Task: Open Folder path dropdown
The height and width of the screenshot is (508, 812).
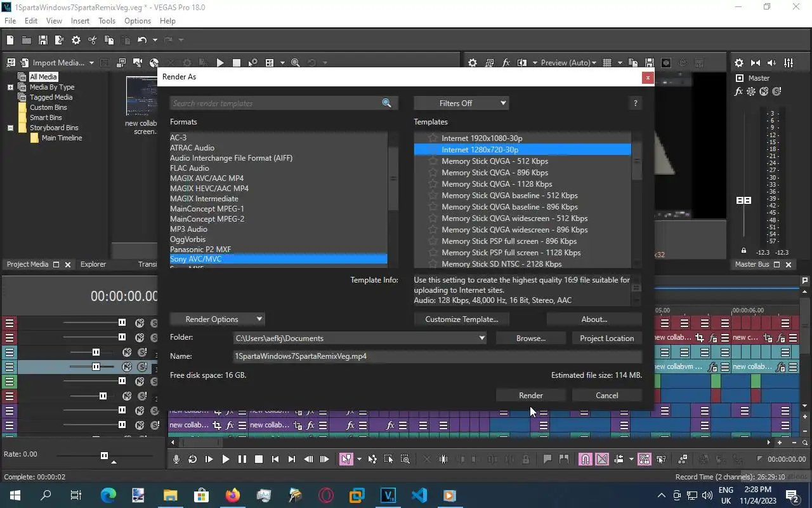Action: click(482, 338)
